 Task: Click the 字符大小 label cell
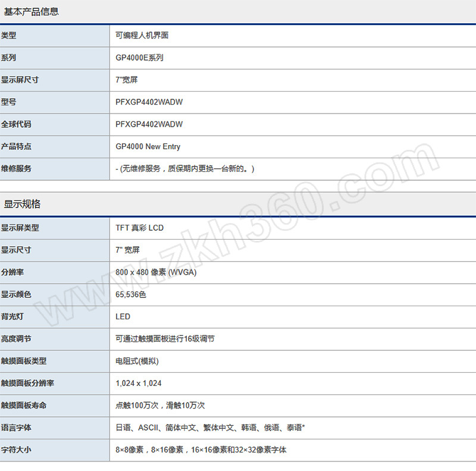(55, 450)
